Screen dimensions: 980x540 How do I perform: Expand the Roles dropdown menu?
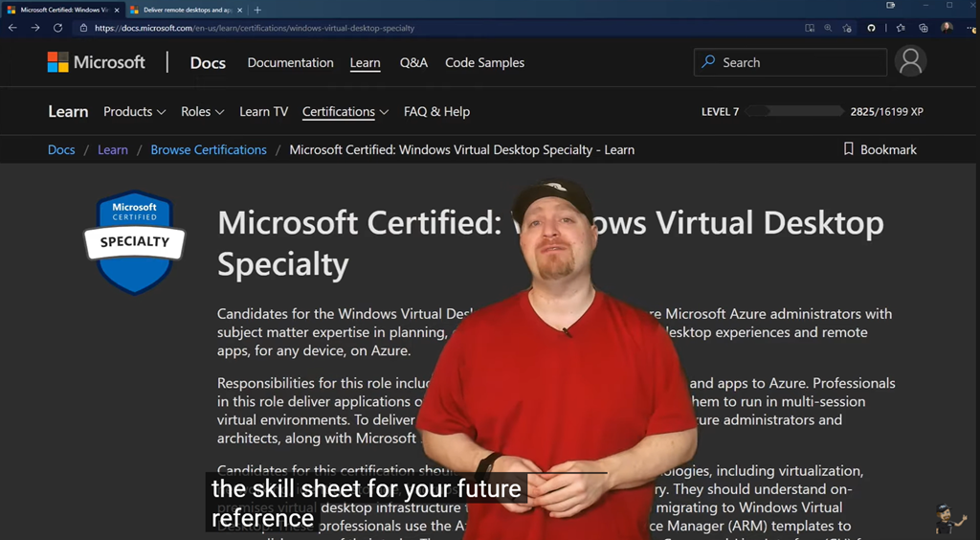[x=202, y=111]
